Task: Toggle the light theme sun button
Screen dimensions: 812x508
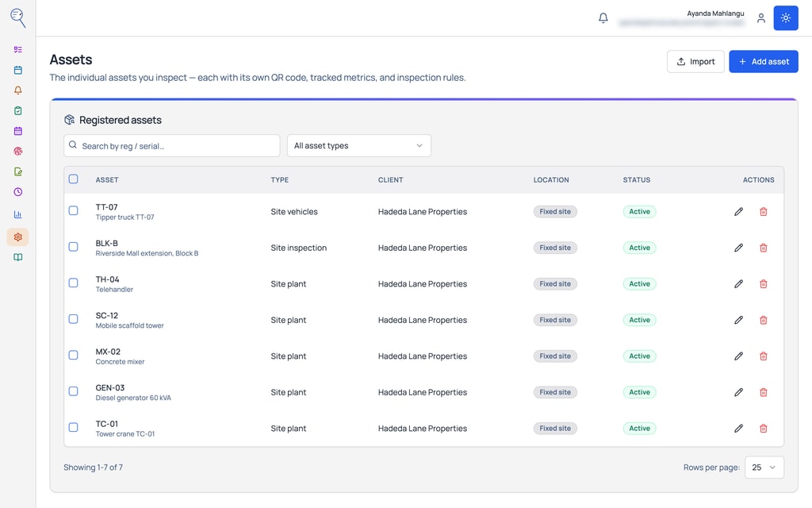Action: coord(786,18)
